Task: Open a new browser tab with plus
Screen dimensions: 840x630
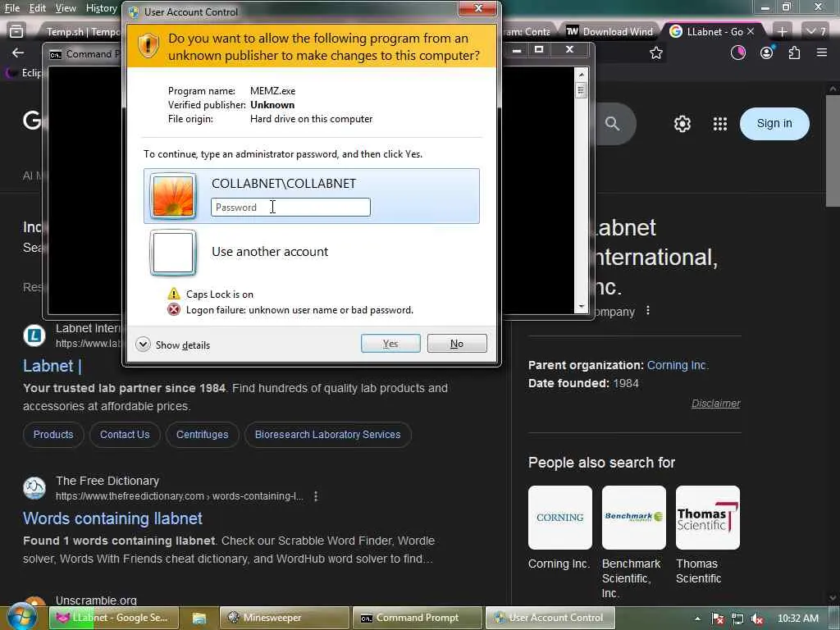Action: coord(782,32)
